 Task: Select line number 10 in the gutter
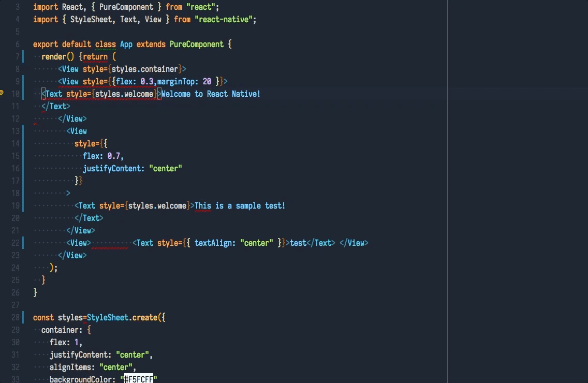coord(15,94)
